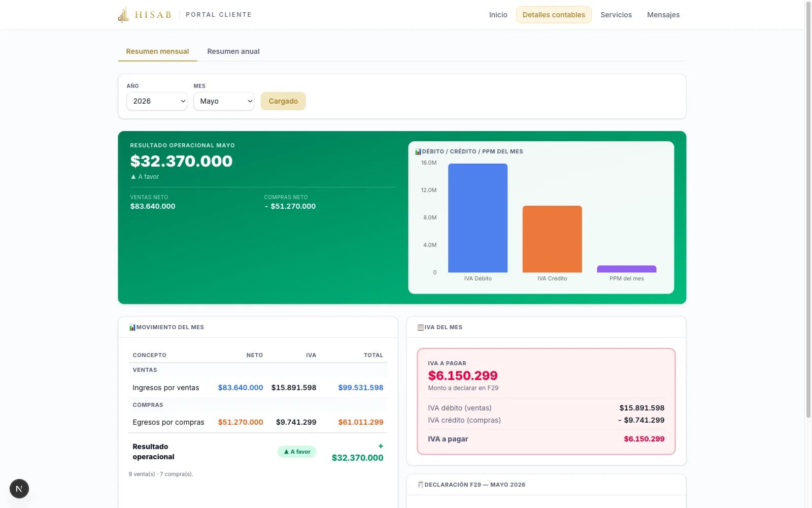
Task: Click the IVA crédito (compras) line
Action: [546, 420]
